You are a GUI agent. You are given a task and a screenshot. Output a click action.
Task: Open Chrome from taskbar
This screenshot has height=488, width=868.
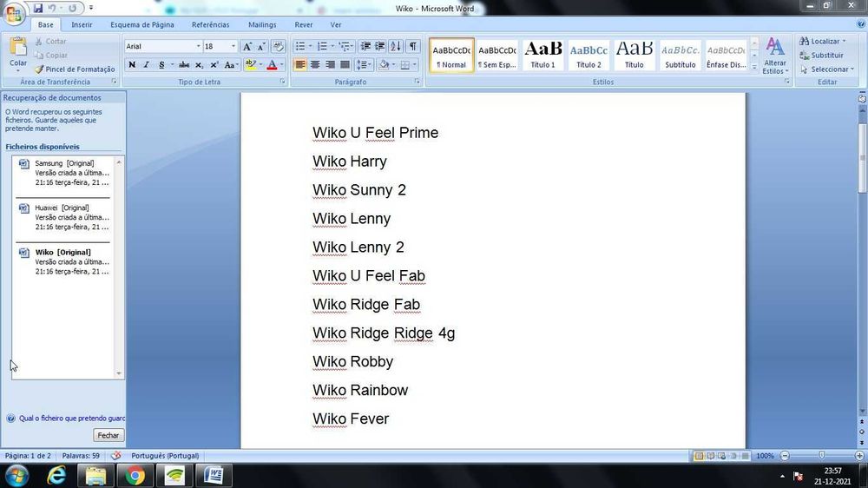(x=135, y=476)
